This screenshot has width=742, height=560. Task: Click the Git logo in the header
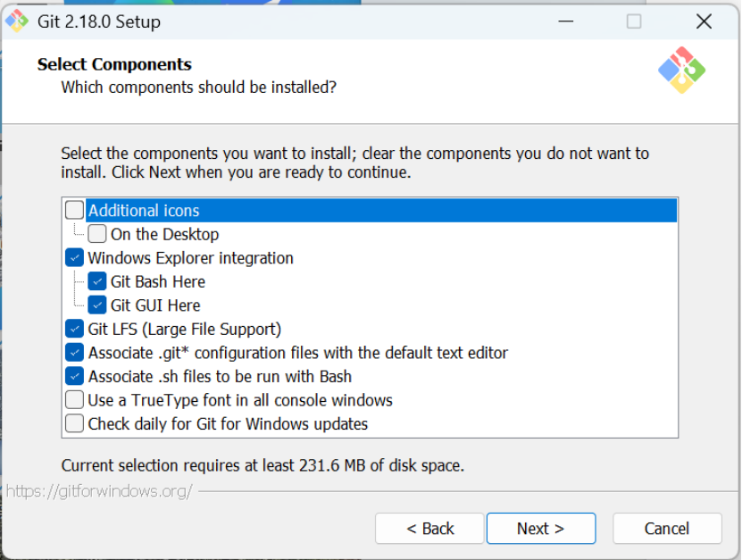pos(681,70)
